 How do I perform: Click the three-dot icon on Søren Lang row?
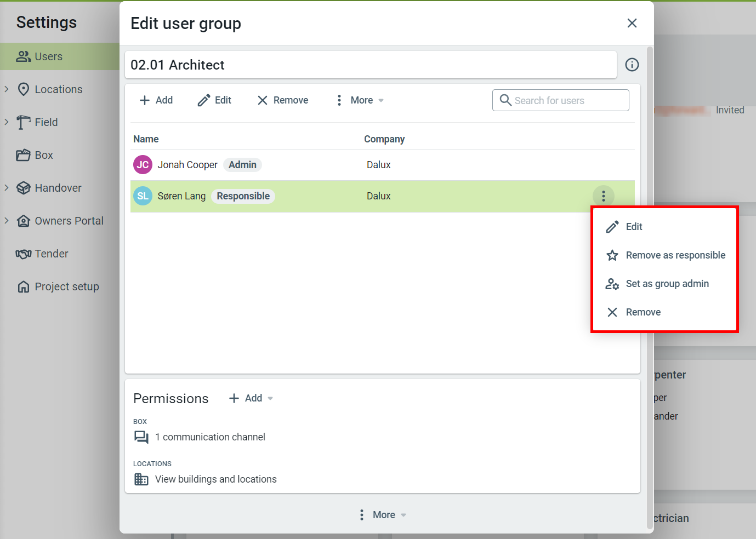(x=603, y=196)
